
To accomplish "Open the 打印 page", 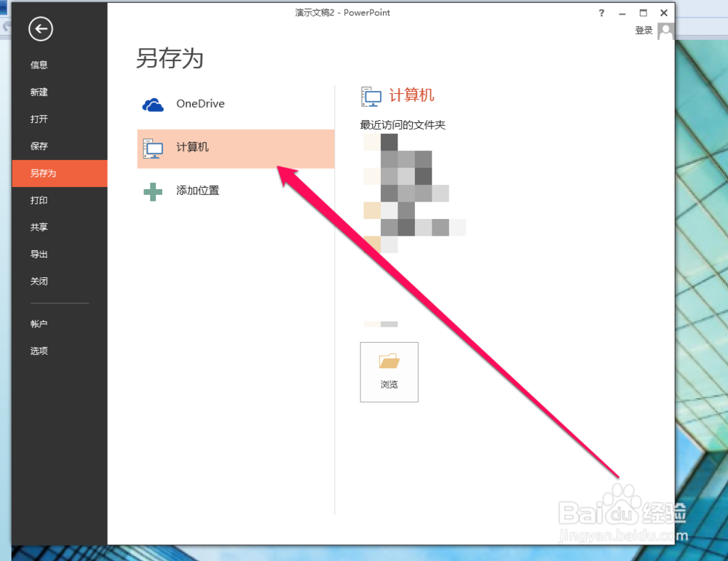I will point(39,200).
